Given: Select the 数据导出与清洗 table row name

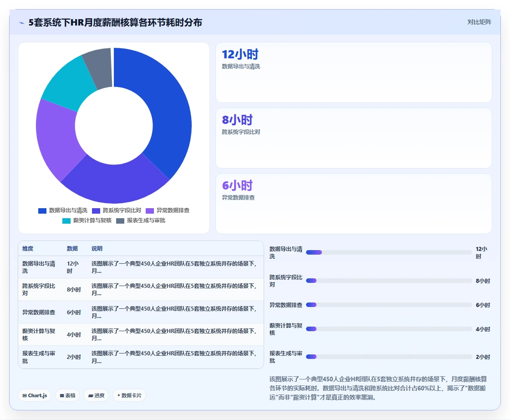Looking at the screenshot, I should pyautogui.click(x=39, y=267).
